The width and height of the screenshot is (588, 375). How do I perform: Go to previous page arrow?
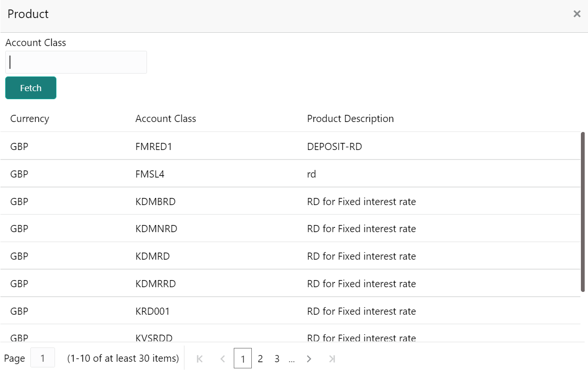[x=222, y=359]
